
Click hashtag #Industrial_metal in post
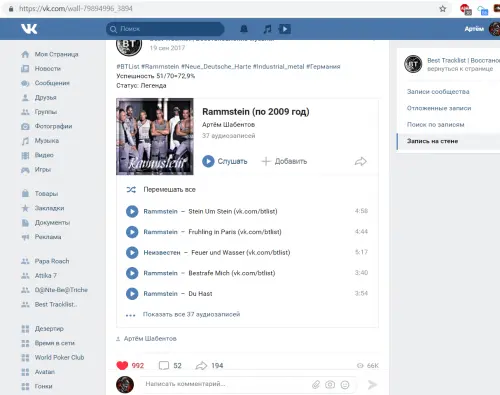coord(279,66)
